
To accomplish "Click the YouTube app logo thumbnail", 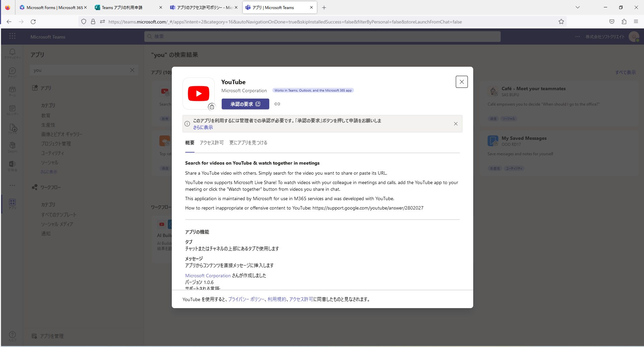I will [x=199, y=94].
